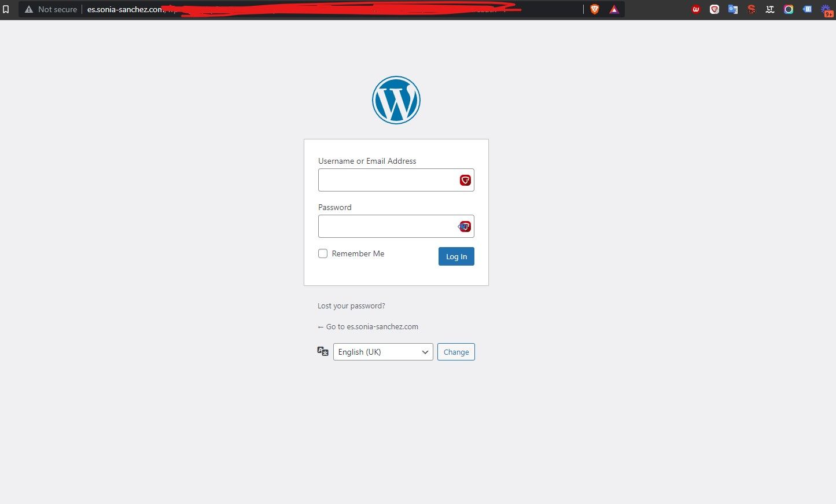Screen dimensions: 836x504
Task: Click the bookmark icon in the address bar
Action: click(x=6, y=9)
